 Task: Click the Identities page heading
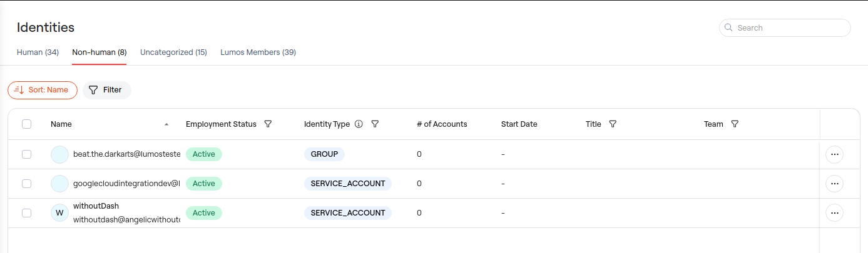[46, 27]
